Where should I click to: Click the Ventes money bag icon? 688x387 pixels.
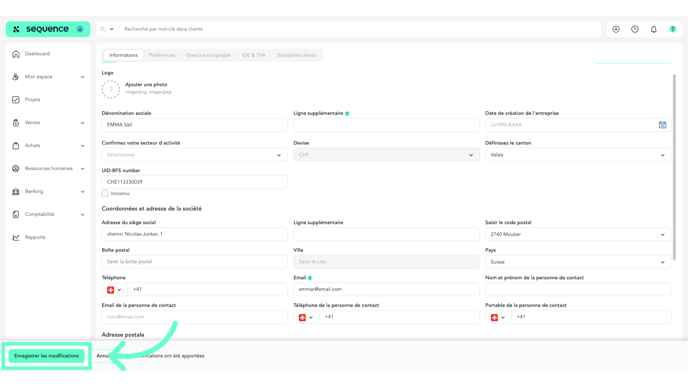pos(16,123)
